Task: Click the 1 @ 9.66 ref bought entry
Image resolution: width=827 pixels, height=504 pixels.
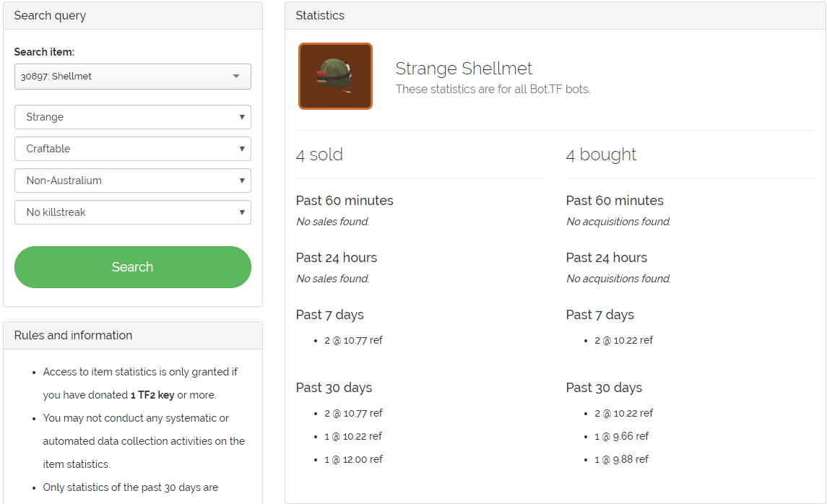Action: click(x=621, y=436)
